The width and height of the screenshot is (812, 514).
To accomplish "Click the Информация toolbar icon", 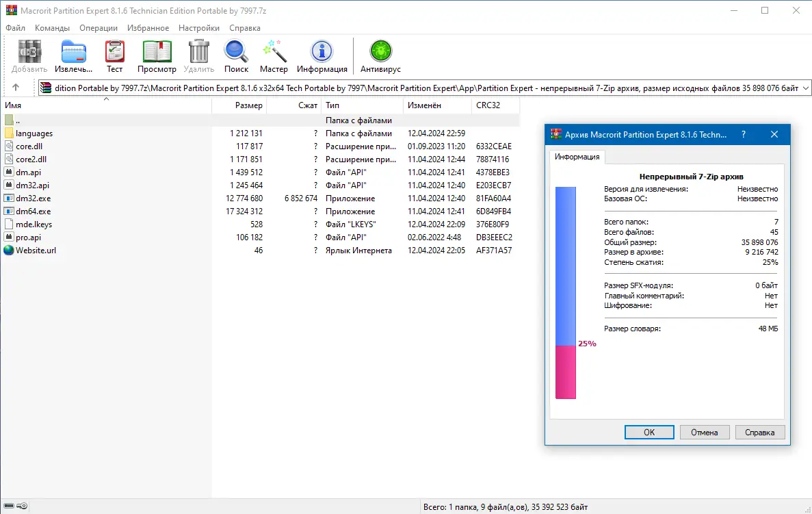I will pos(322,51).
